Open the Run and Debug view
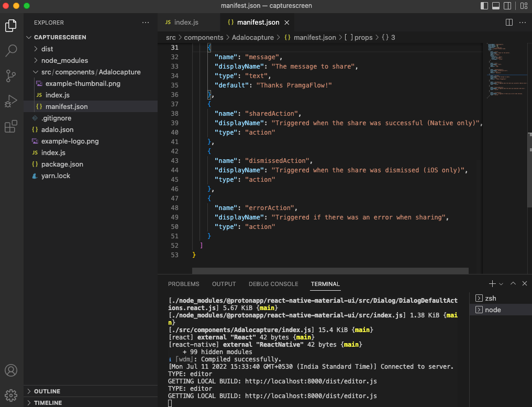532x407 pixels. pyautogui.click(x=11, y=101)
